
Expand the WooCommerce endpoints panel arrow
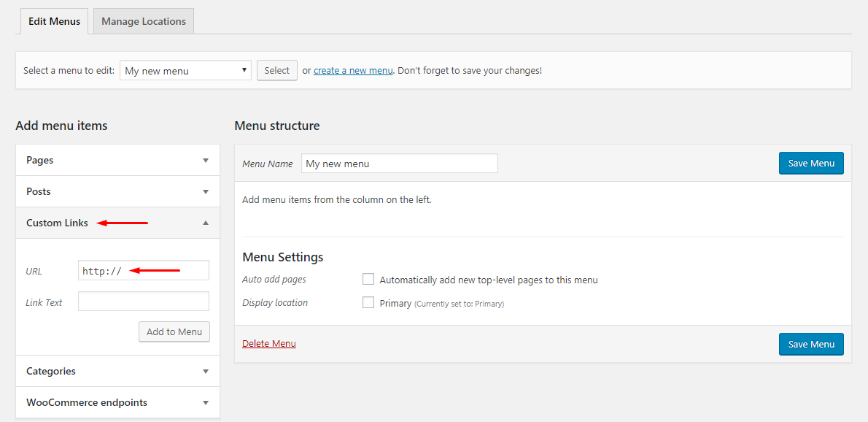pos(206,403)
